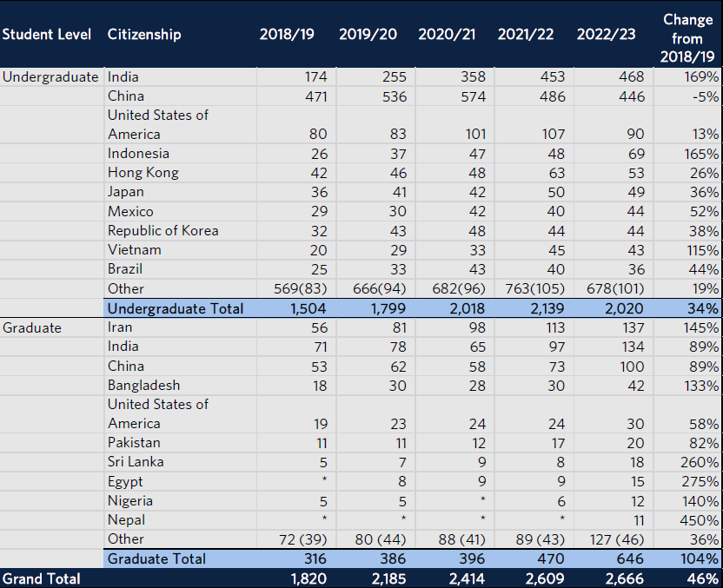
Task: Click the 2018/19 column header
Action: click(287, 34)
